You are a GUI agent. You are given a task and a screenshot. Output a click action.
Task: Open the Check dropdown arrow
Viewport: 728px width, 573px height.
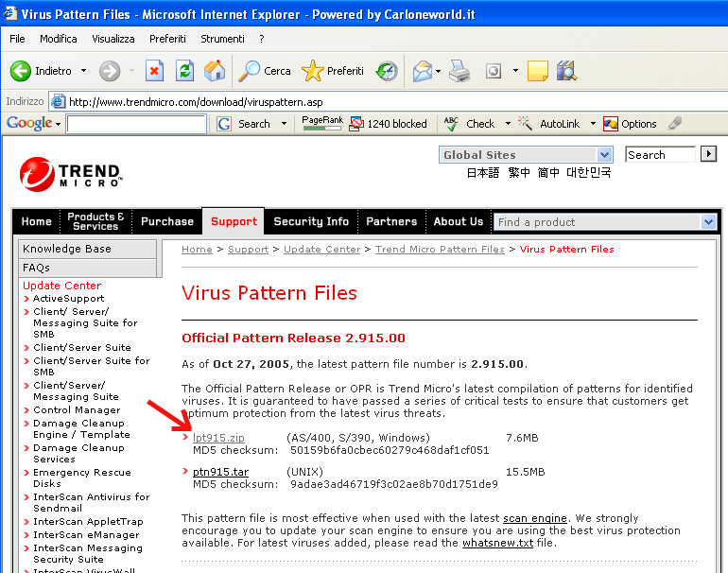[508, 124]
